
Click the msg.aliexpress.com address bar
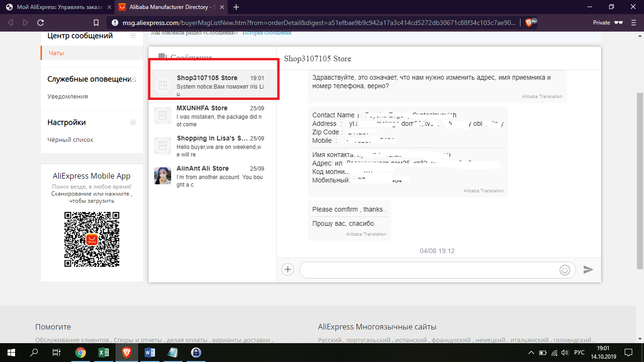coord(319,23)
